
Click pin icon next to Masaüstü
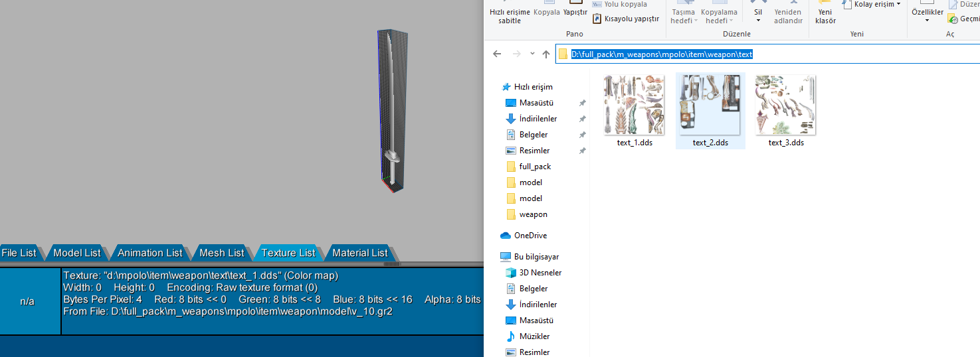click(583, 103)
